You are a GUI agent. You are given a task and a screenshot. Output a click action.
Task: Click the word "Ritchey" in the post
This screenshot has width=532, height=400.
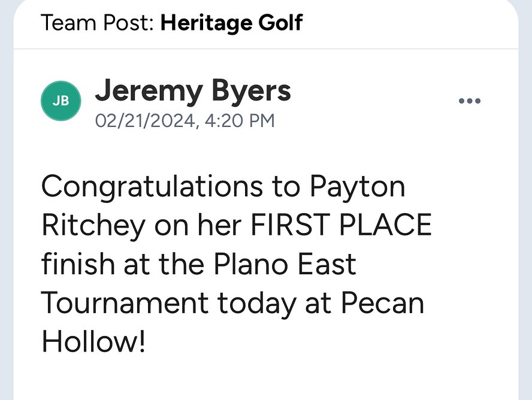(x=93, y=226)
